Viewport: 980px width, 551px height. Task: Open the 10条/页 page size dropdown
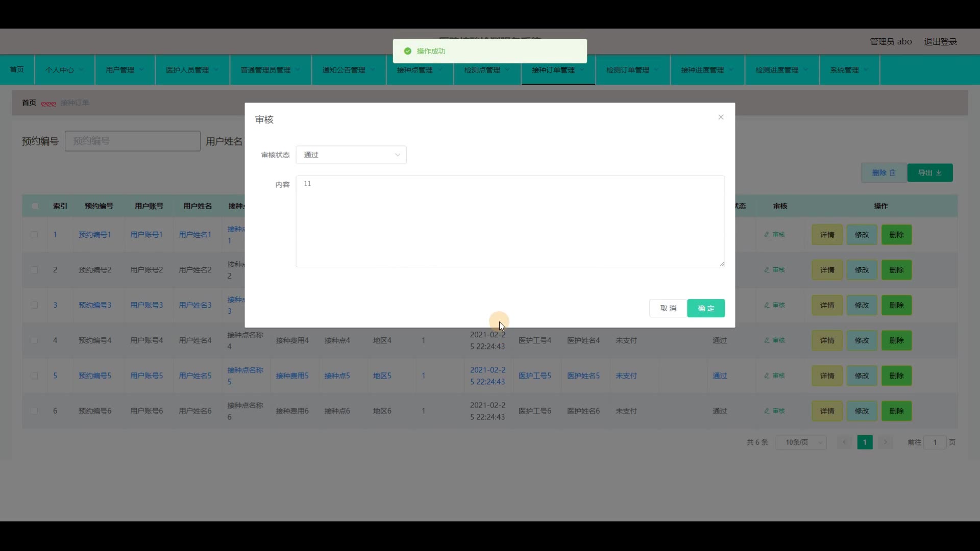[801, 442]
